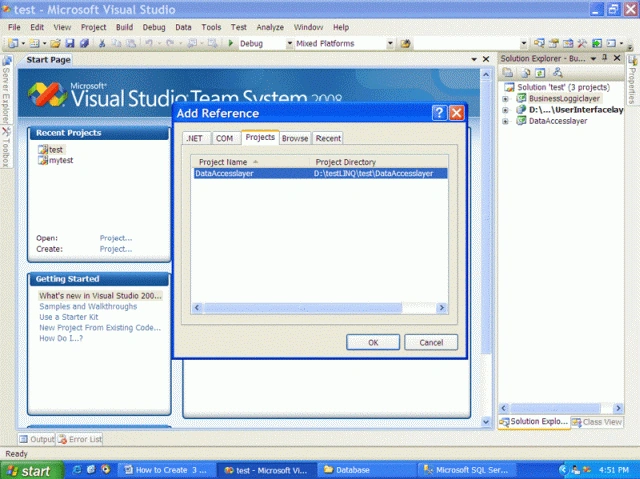This screenshot has width=640, height=479.
Task: Click the Add New Item toolbar icon
Action: 35,43
